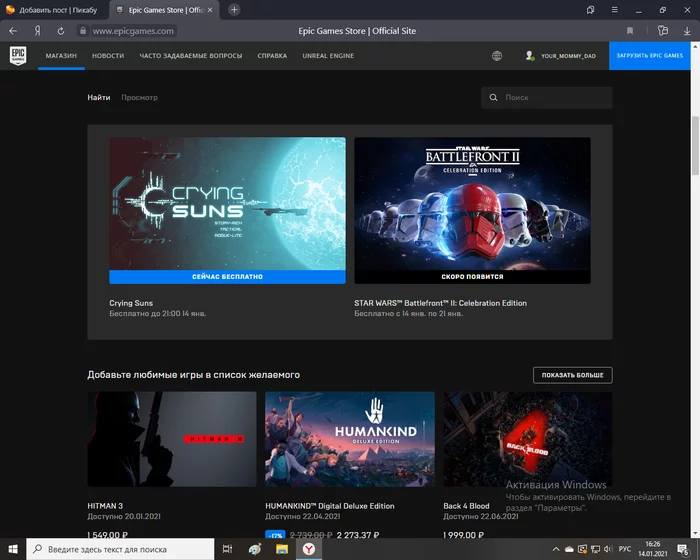Click the ПОКАЗАТЬ БОЛЬШЕ button

(573, 375)
